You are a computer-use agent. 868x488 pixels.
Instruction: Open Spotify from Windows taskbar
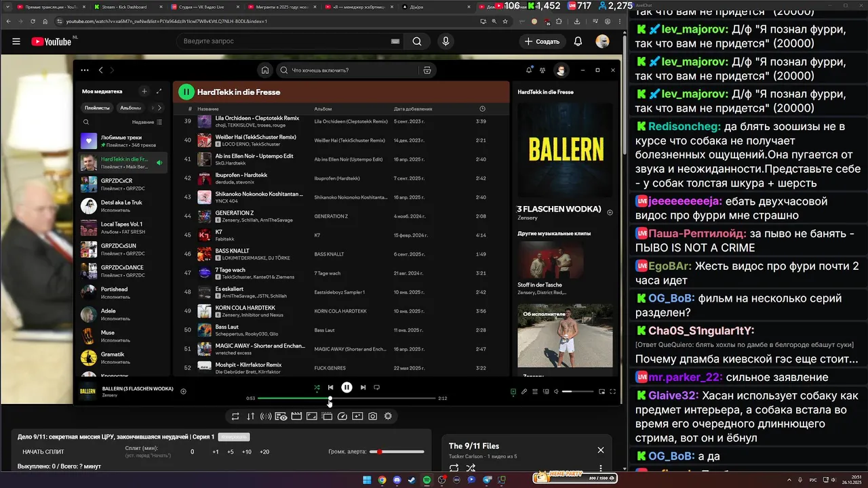point(427,480)
